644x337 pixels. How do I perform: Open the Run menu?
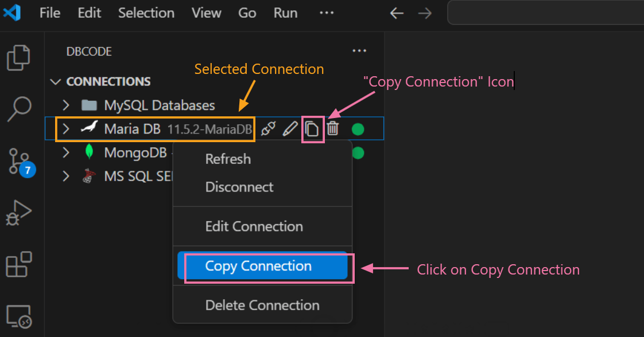click(285, 13)
